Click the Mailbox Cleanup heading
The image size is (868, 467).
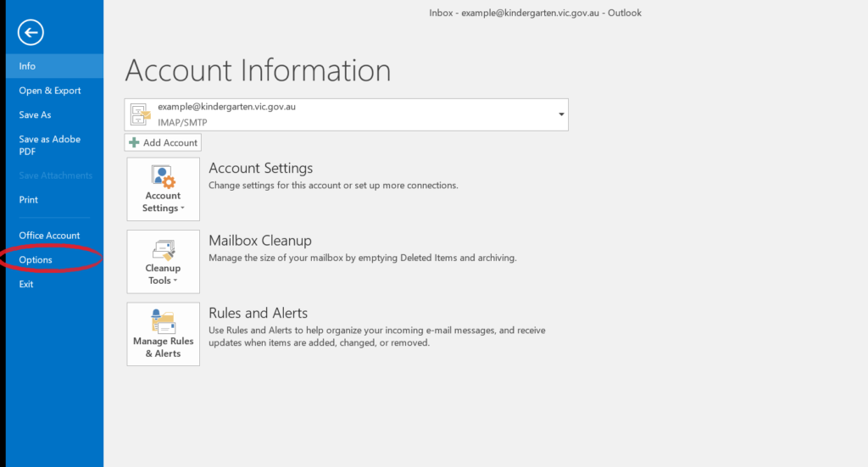click(x=260, y=241)
